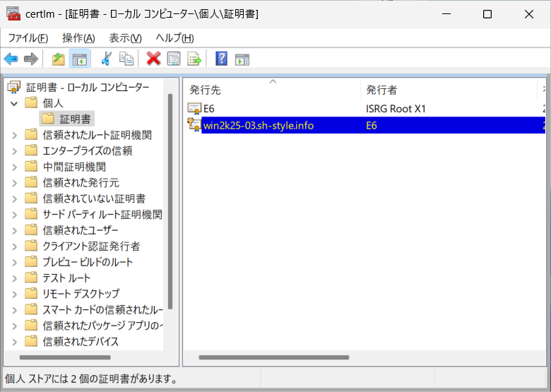
Task: Toggle the action pane toolbar icon
Action: point(242,59)
